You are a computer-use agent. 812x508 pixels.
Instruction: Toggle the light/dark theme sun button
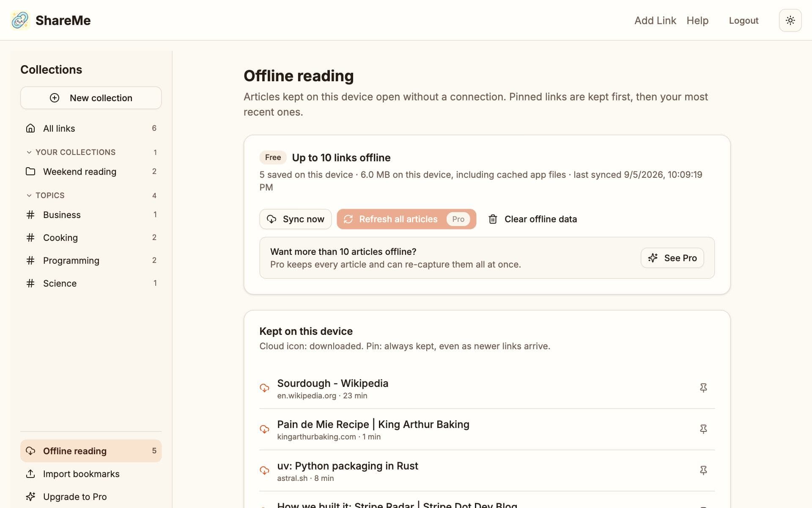coord(790,20)
